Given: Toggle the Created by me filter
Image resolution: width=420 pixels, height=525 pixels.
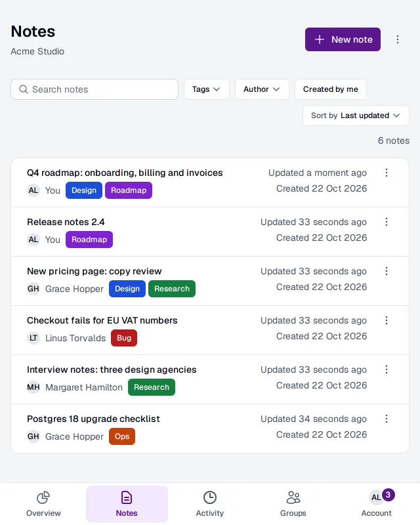Looking at the screenshot, I should point(331,89).
